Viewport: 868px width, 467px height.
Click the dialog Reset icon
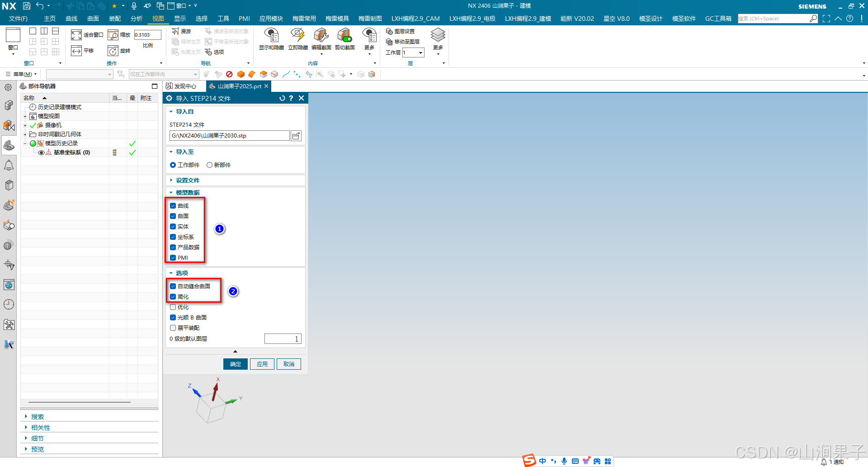point(282,98)
